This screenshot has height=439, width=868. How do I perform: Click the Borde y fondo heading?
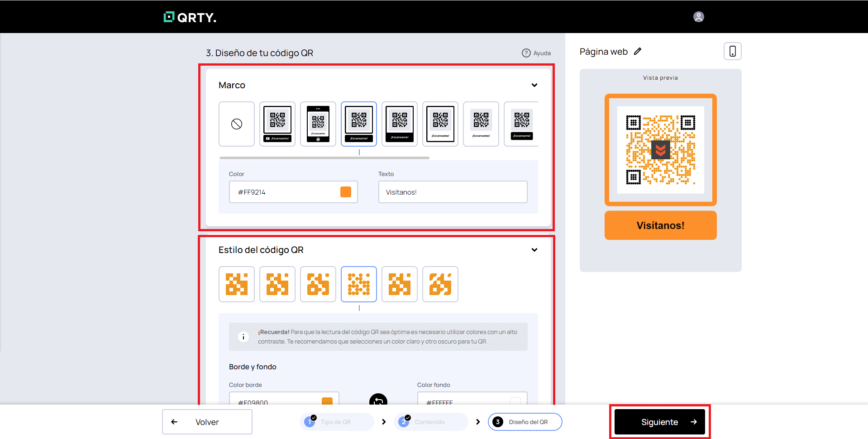[x=253, y=367]
